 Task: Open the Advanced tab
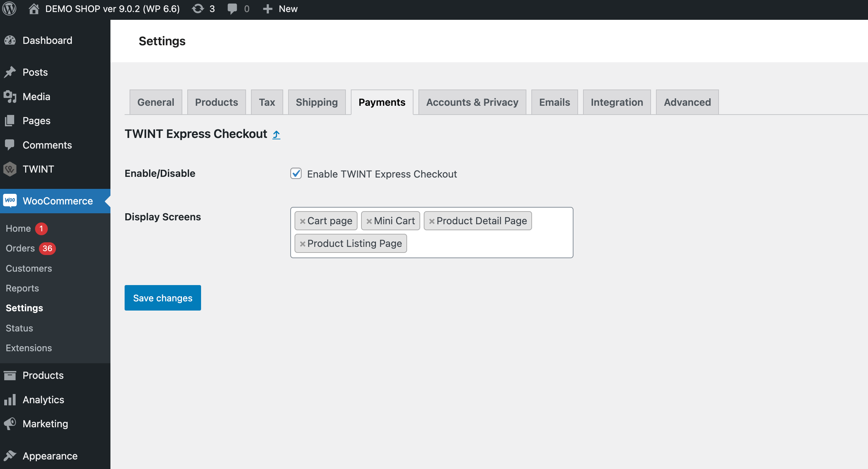click(687, 102)
